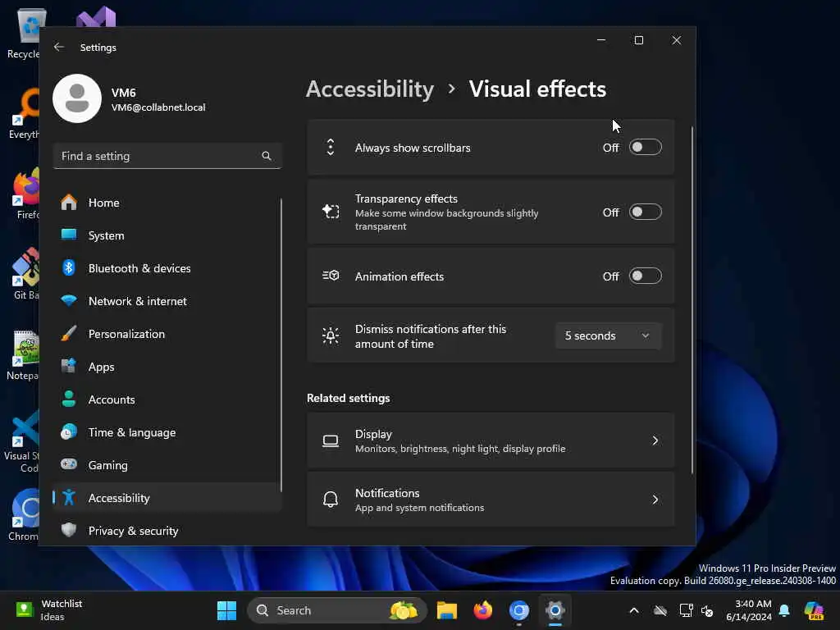Click the VM6 user avatar picture
Screen dimensions: 840x630
(x=77, y=98)
